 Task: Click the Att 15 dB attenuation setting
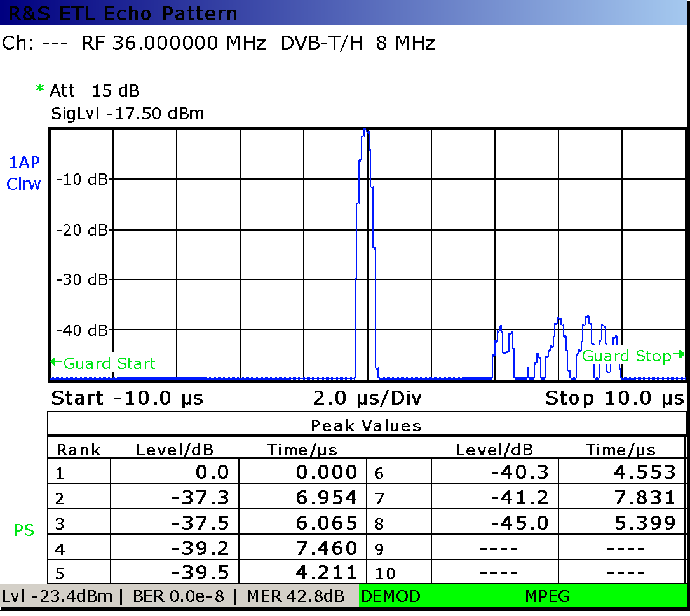94,90
